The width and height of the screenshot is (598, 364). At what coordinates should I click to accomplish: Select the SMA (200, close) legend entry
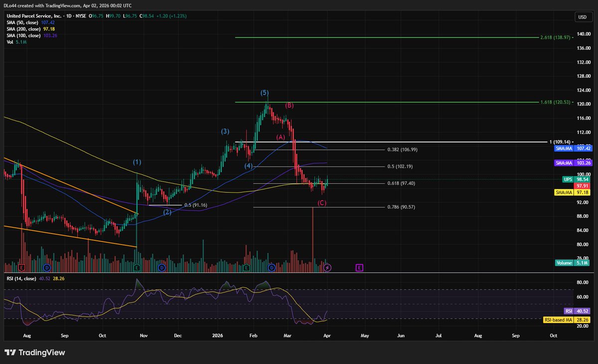point(31,29)
